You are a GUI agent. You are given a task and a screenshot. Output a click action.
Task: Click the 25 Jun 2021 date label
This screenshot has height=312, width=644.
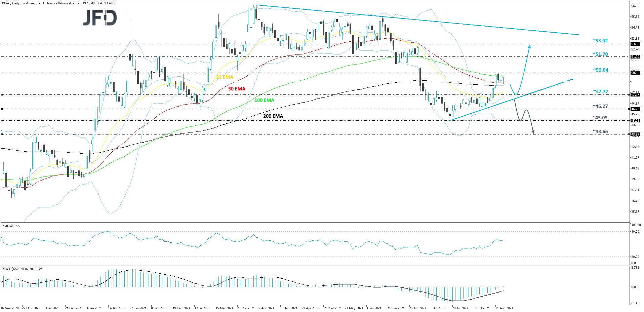click(417, 308)
